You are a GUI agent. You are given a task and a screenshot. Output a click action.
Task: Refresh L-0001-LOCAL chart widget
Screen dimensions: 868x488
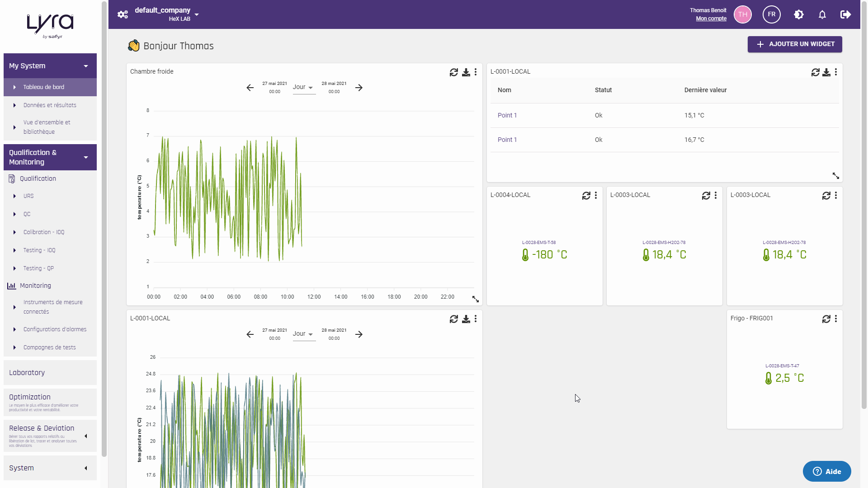454,319
